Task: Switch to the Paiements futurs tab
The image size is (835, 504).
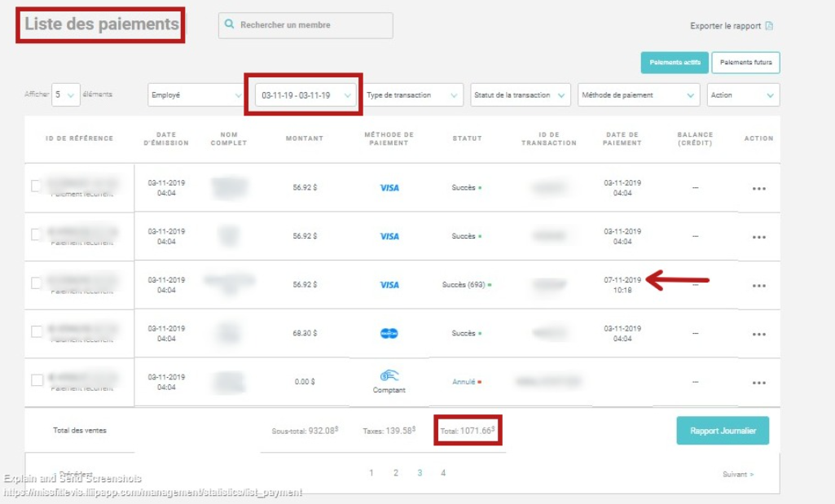Action: (x=745, y=63)
